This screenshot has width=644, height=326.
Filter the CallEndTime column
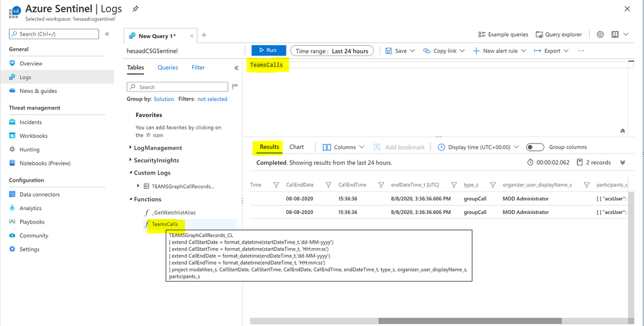pyautogui.click(x=381, y=185)
